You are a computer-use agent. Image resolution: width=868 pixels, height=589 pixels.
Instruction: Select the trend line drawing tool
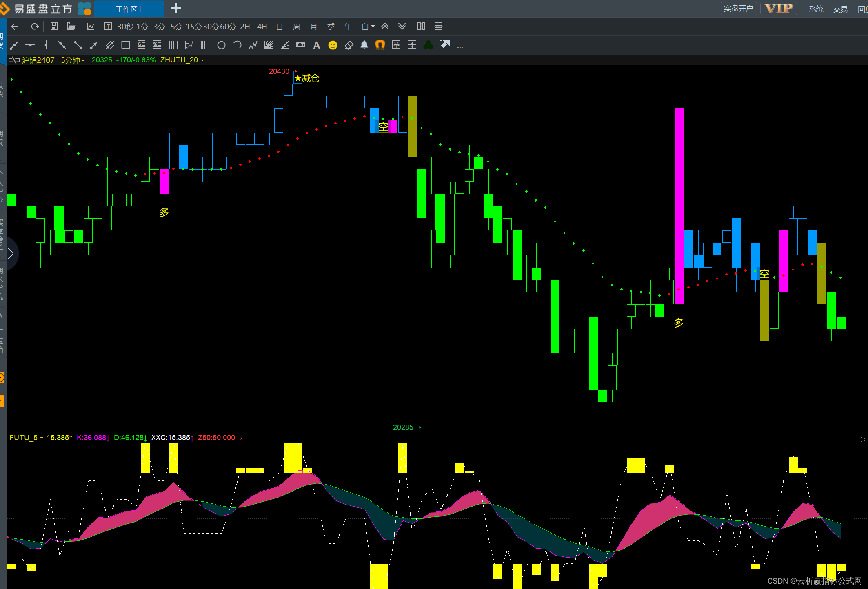tap(14, 45)
